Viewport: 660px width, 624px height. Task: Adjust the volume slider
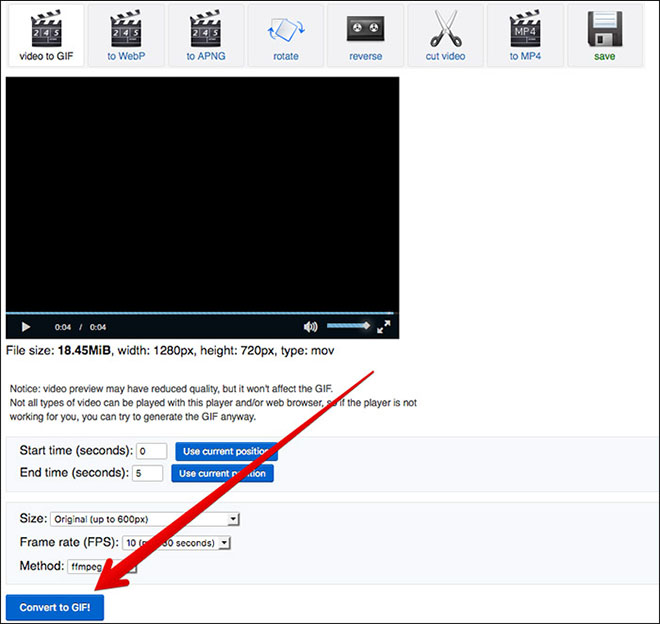point(347,326)
